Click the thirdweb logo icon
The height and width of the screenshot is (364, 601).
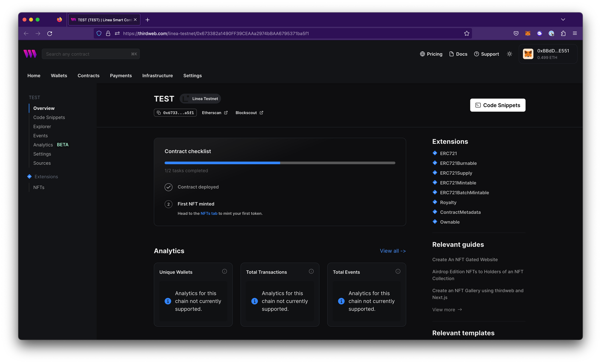(x=30, y=54)
